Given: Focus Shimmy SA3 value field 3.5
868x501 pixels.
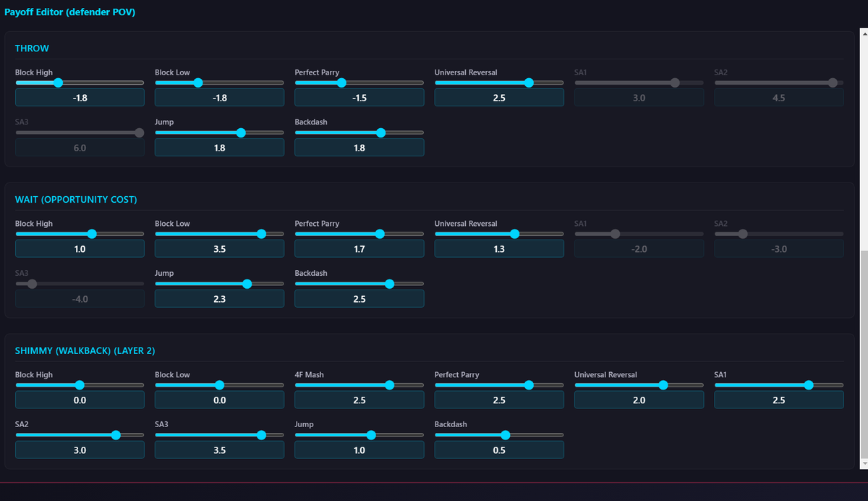Looking at the screenshot, I should tap(219, 450).
